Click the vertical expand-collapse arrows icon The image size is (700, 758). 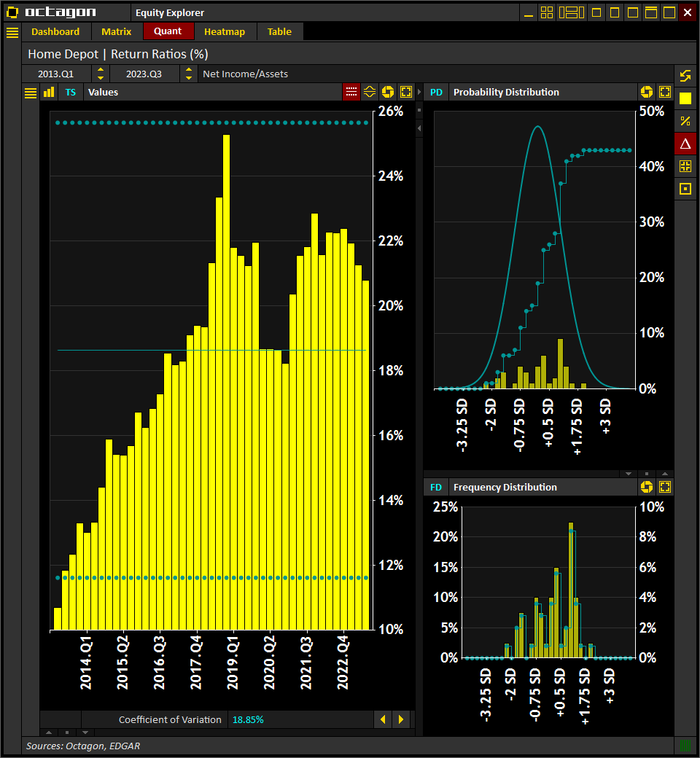pyautogui.click(x=370, y=92)
